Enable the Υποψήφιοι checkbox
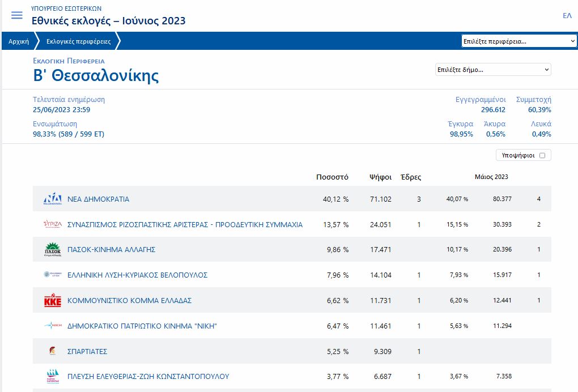This screenshot has width=578, height=392. point(542,155)
